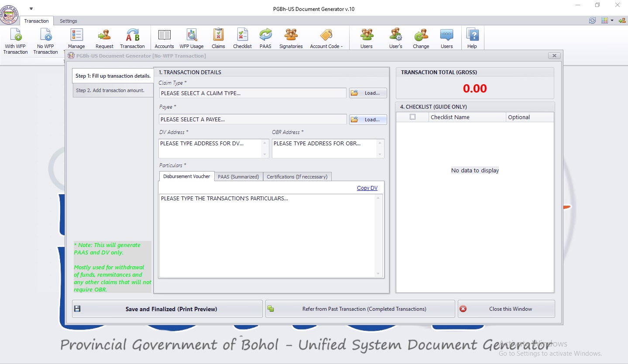Toggle the checklist header checkbox
The image size is (628, 364).
point(413,117)
